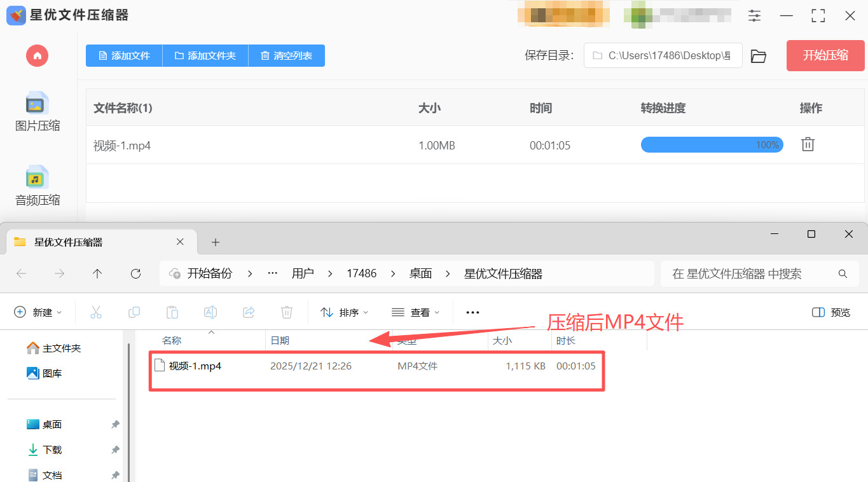Unpin 桌面 using its pin icon
This screenshot has width=868, height=482.
coord(115,424)
